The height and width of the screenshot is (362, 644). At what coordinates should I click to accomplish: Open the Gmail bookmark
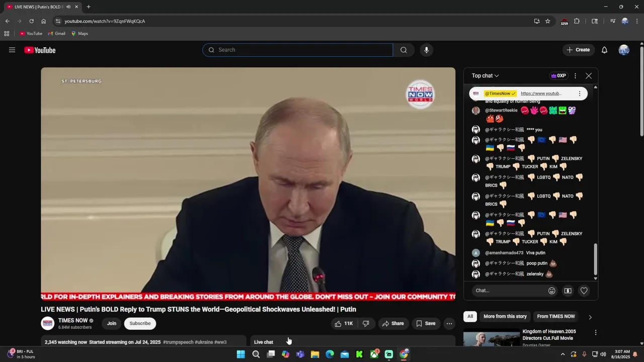click(x=57, y=34)
